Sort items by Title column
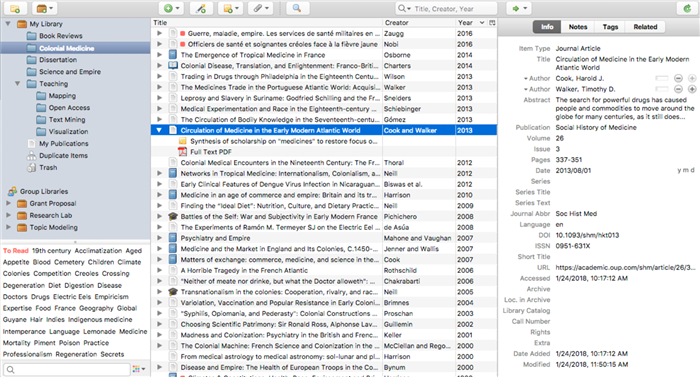This screenshot has width=700, height=377. point(267,23)
